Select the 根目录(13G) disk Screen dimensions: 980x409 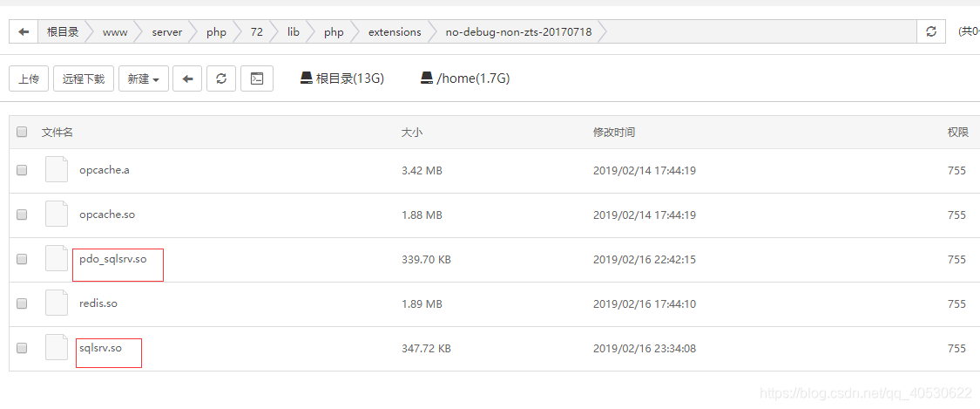(341, 78)
